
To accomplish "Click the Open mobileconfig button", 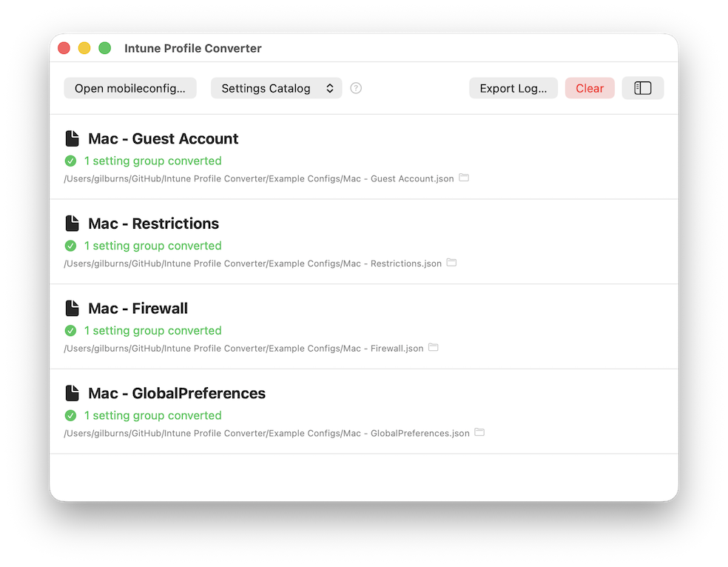I will [x=129, y=87].
